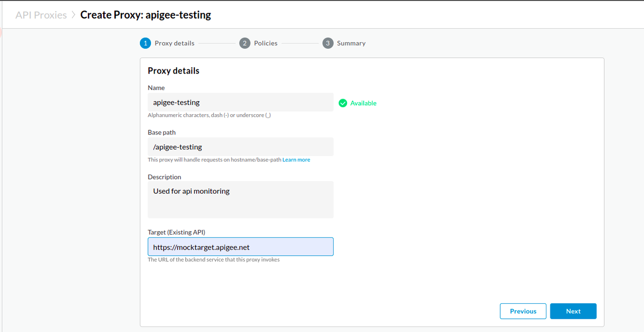644x332 pixels.
Task: Click the 'Base path' field label
Action: 162,133
